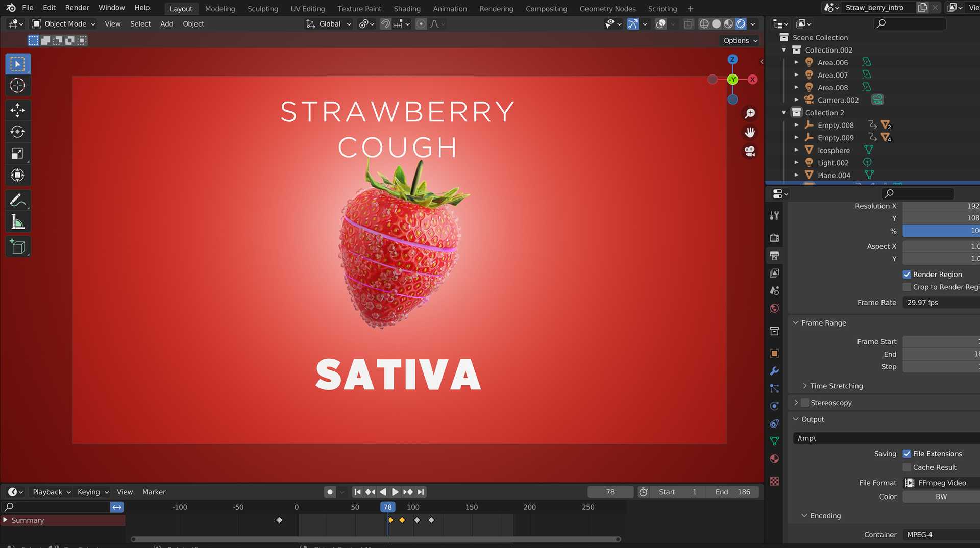Open the Frame Rate 29.97 fps dropdown
The image size is (980, 548).
pos(941,303)
